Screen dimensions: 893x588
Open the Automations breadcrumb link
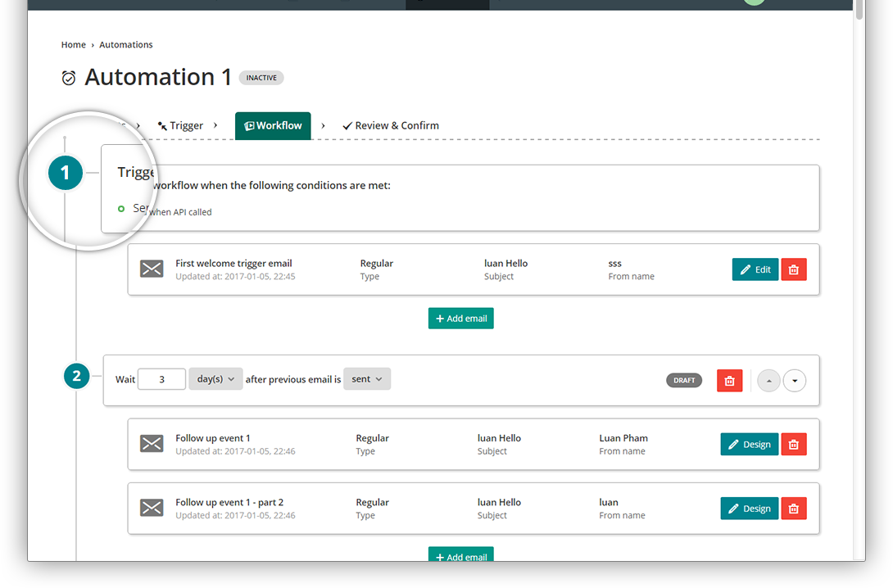(x=126, y=44)
